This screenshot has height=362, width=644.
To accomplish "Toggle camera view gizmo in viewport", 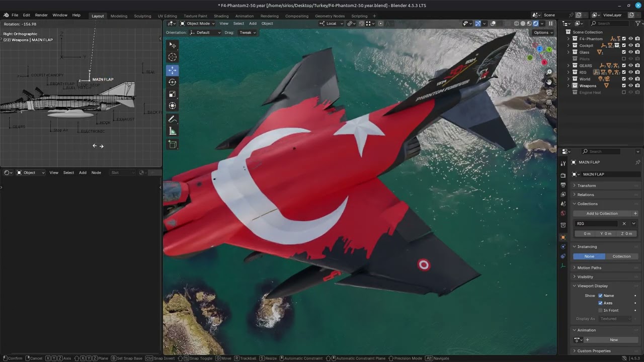I will (549, 92).
